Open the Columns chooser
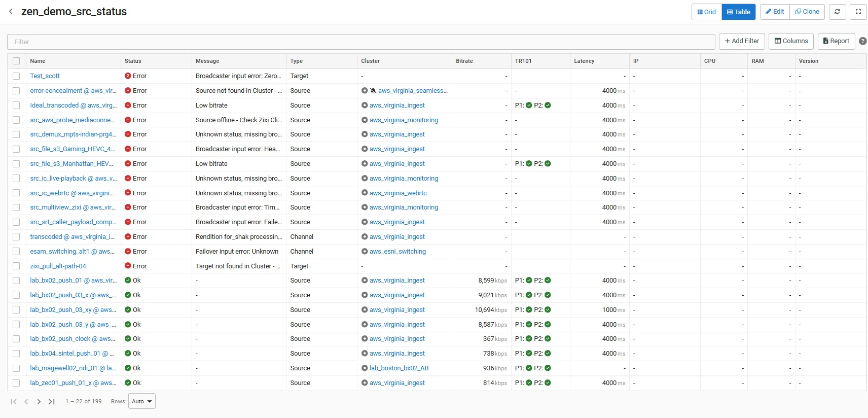The width and height of the screenshot is (868, 418). [x=791, y=41]
